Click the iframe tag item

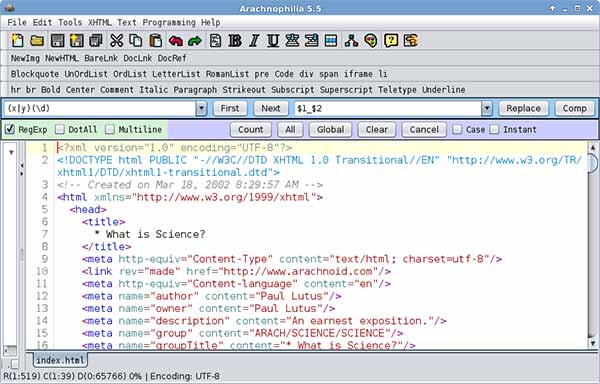pos(358,74)
